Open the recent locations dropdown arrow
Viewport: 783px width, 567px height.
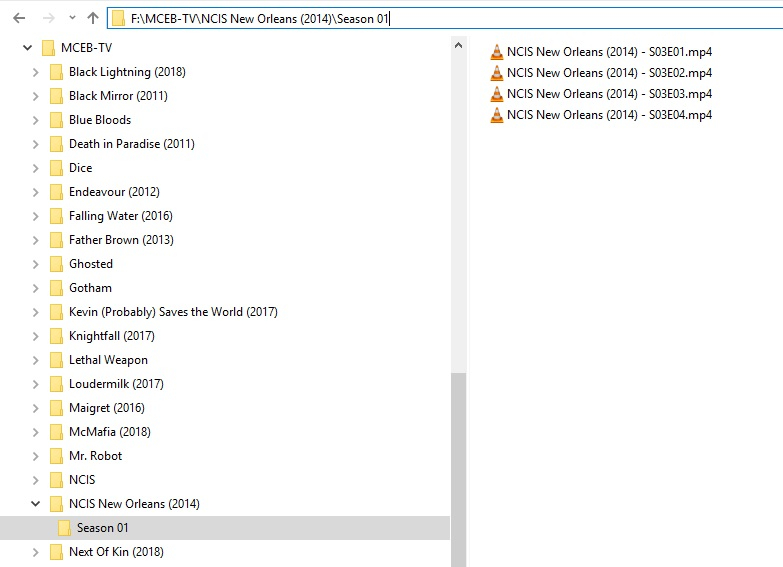click(x=72, y=18)
